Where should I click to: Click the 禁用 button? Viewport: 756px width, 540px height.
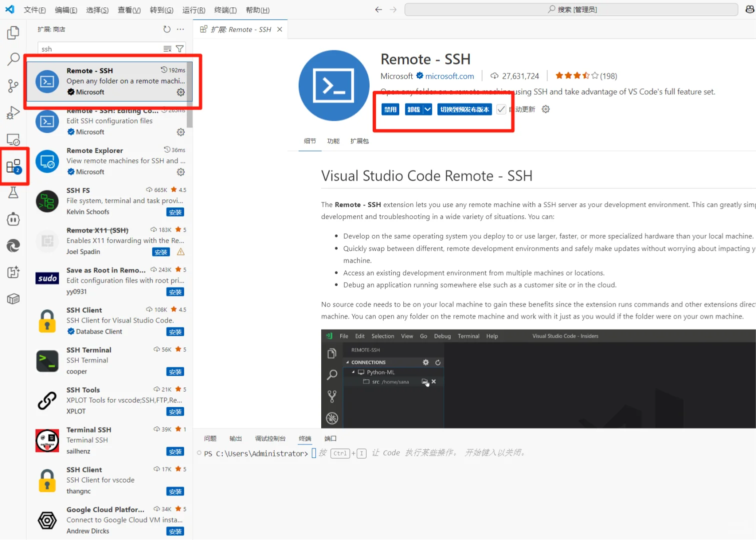[x=390, y=109]
